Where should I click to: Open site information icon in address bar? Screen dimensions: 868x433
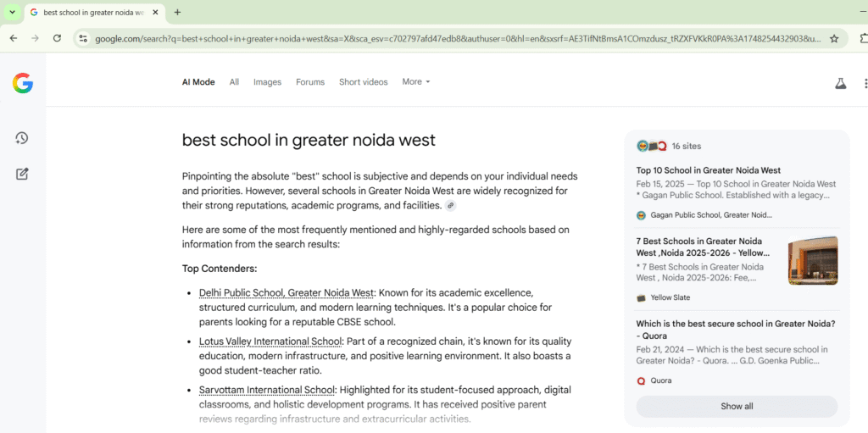coord(84,39)
